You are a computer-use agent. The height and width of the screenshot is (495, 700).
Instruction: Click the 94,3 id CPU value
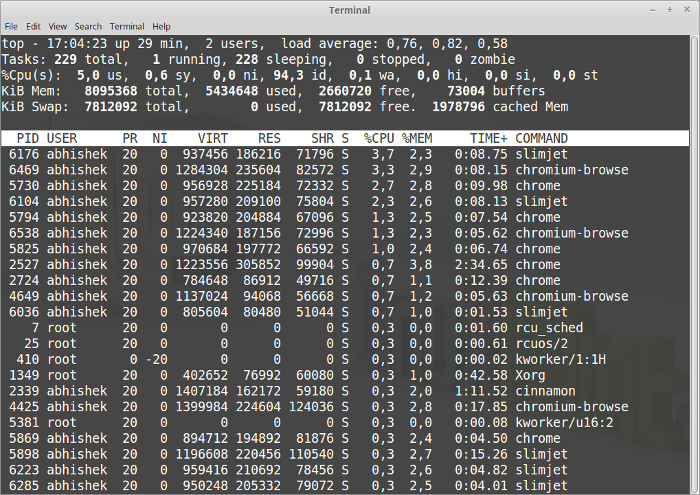[x=288, y=75]
